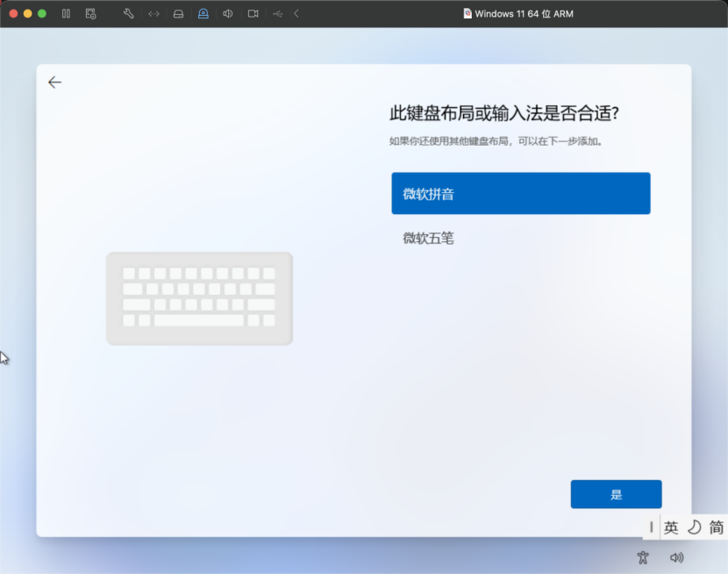Select 微软拼音 input method
The image size is (728, 574).
(x=520, y=193)
